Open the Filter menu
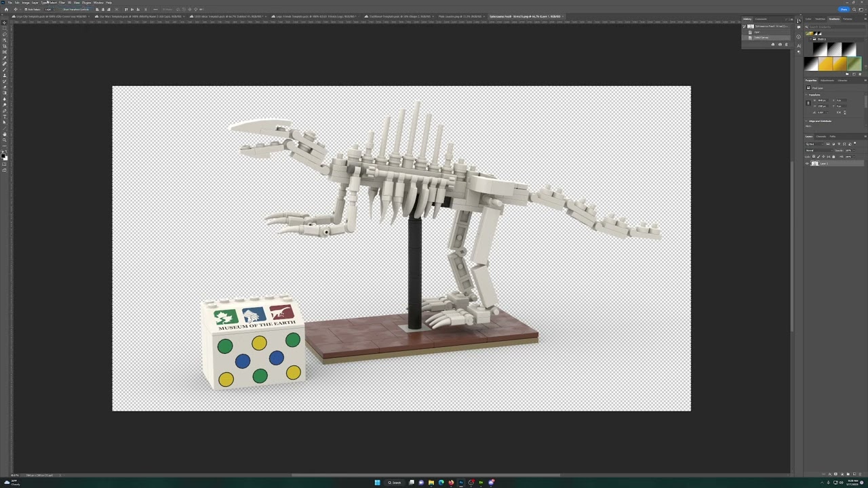 pyautogui.click(x=62, y=3)
